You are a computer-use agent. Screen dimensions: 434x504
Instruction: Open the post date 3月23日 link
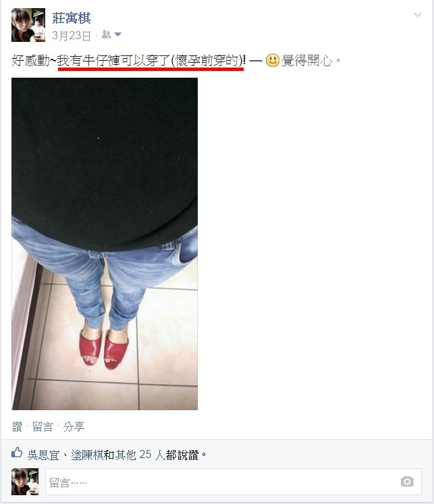(x=72, y=35)
